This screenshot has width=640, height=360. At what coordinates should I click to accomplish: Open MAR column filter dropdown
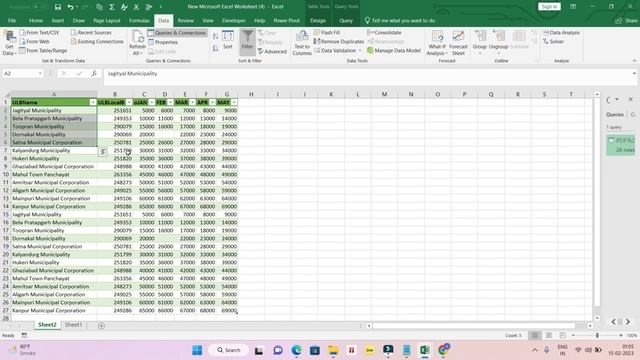click(x=192, y=102)
